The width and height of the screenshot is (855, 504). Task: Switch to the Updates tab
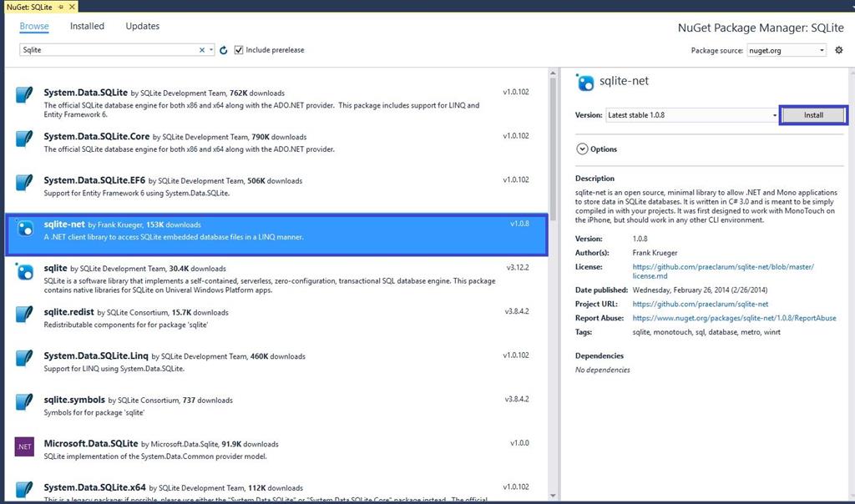click(142, 26)
